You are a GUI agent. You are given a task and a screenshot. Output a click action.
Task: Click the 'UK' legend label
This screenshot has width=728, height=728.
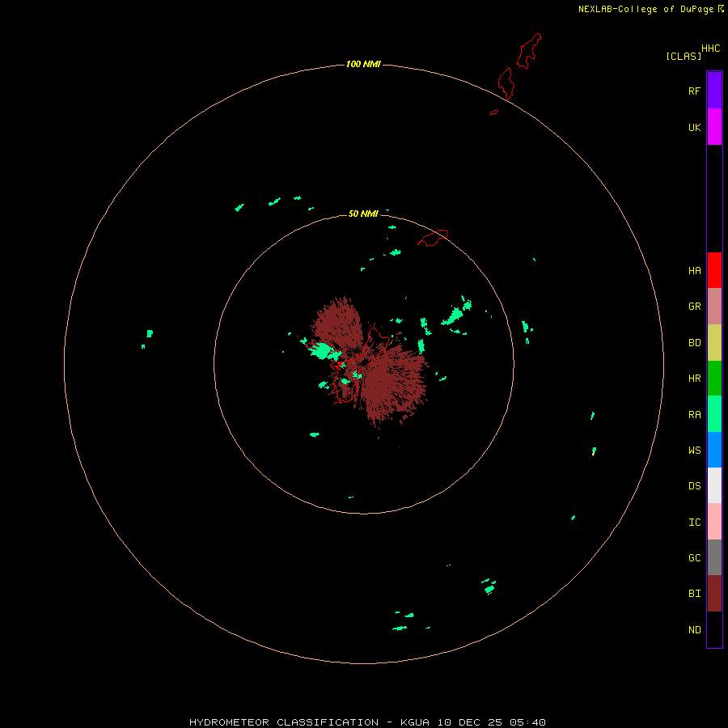tap(694, 128)
